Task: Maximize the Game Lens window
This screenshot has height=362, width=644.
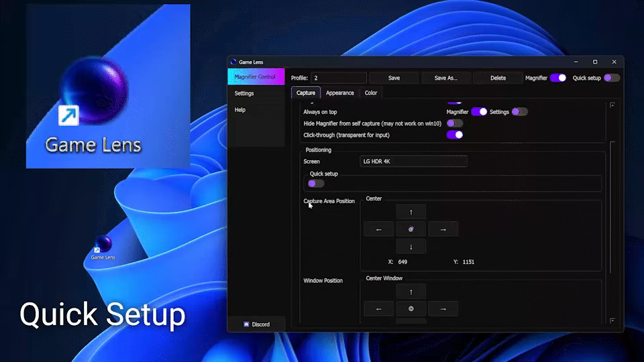Action: coord(595,62)
